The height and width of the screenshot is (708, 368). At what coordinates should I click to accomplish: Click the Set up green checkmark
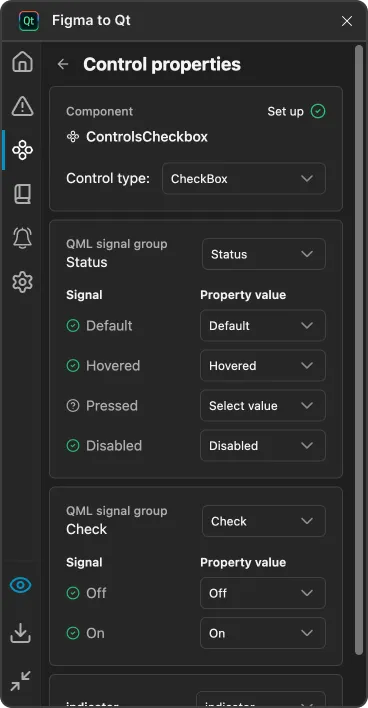[x=318, y=111]
